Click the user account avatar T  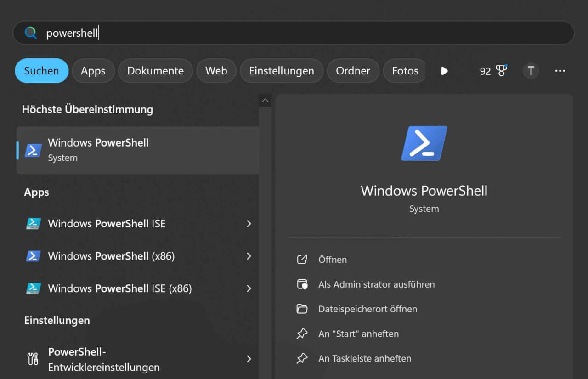[531, 71]
